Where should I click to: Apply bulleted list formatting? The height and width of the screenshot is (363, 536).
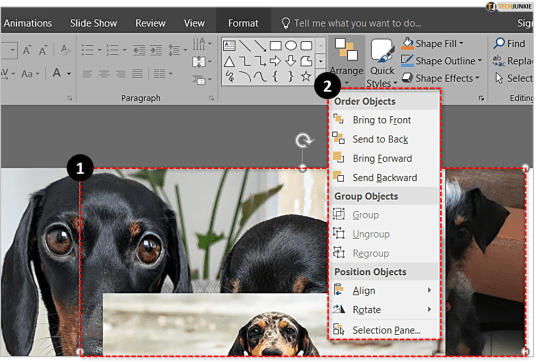(88, 50)
